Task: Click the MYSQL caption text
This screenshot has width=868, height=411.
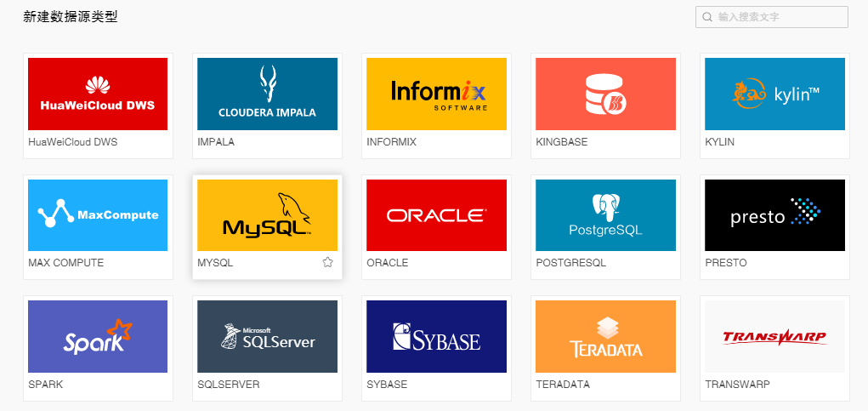Action: point(215,263)
